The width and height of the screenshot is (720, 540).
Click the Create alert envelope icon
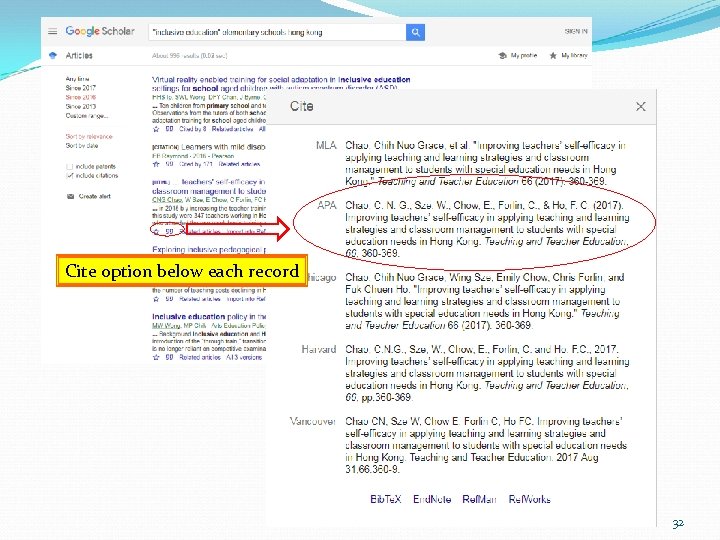tap(70, 197)
